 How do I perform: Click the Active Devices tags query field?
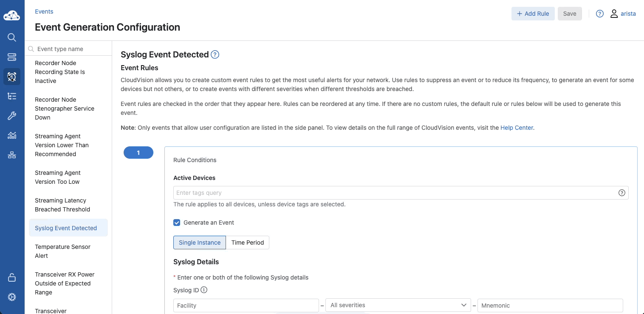click(395, 193)
